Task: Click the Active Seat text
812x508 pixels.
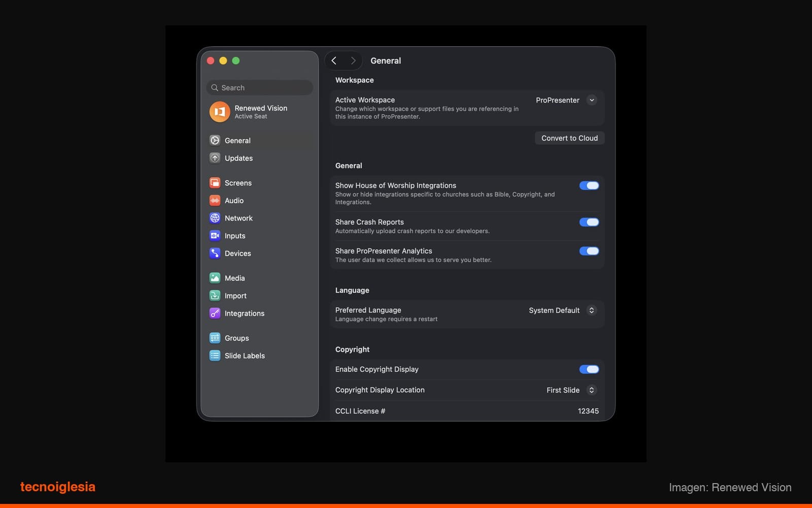Action: tap(251, 116)
